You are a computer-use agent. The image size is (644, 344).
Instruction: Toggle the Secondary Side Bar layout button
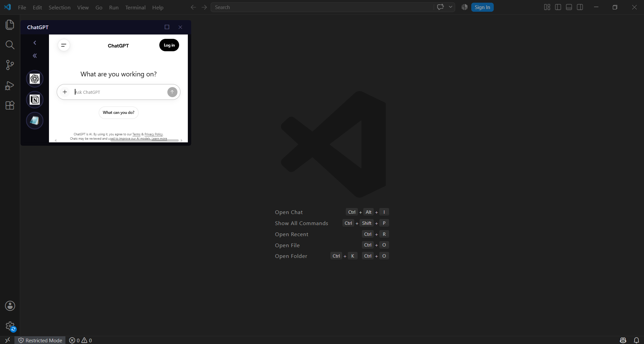coord(580,7)
